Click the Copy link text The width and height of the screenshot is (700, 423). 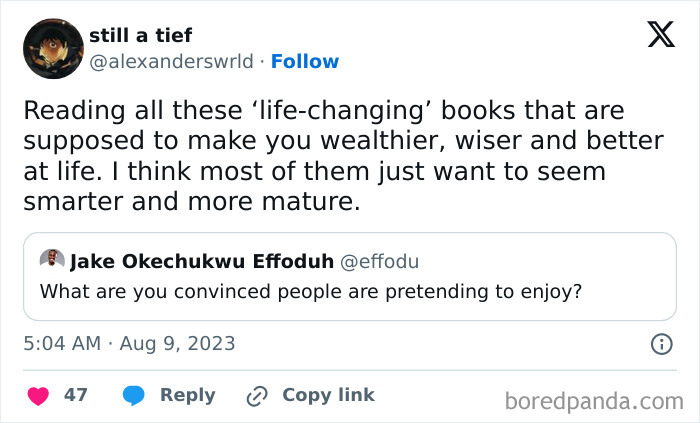tap(328, 395)
